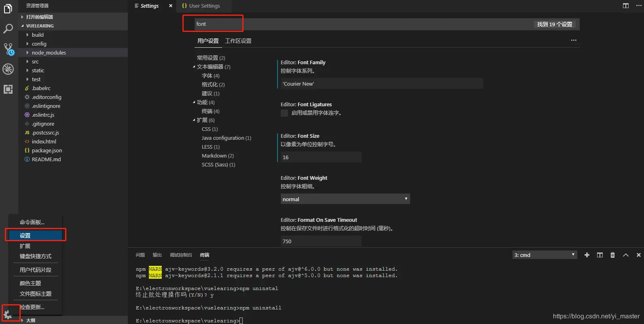644x324 pixels.
Task: Switch to the 输出 panel tab
Action: [157, 255]
